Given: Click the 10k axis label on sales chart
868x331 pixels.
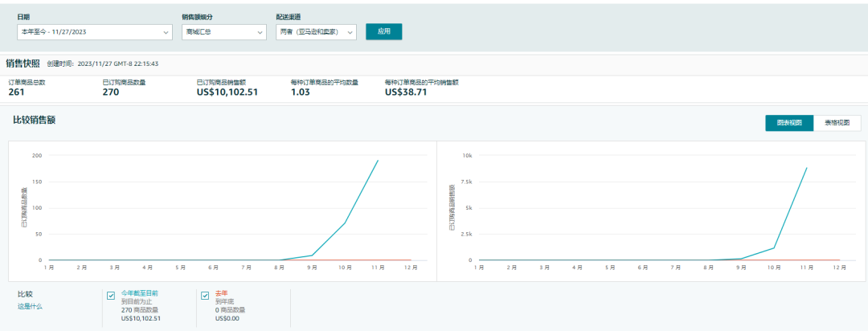Looking at the screenshot, I should click(x=467, y=156).
